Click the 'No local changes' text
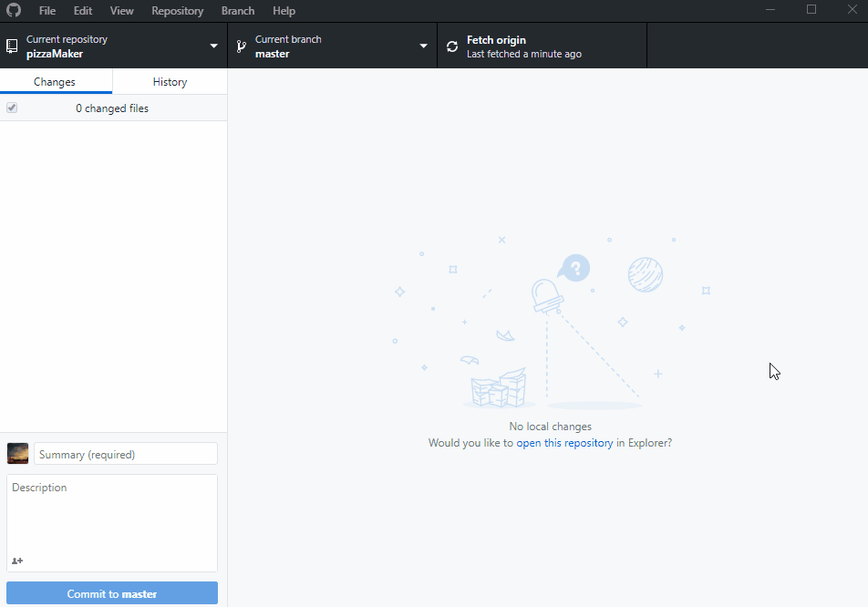The height and width of the screenshot is (607, 868). coord(551,426)
